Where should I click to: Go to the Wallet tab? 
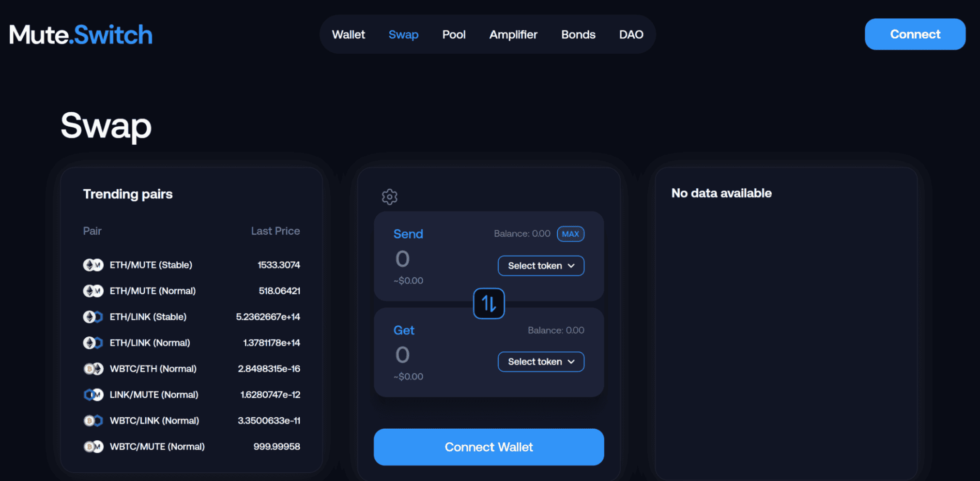coord(348,34)
